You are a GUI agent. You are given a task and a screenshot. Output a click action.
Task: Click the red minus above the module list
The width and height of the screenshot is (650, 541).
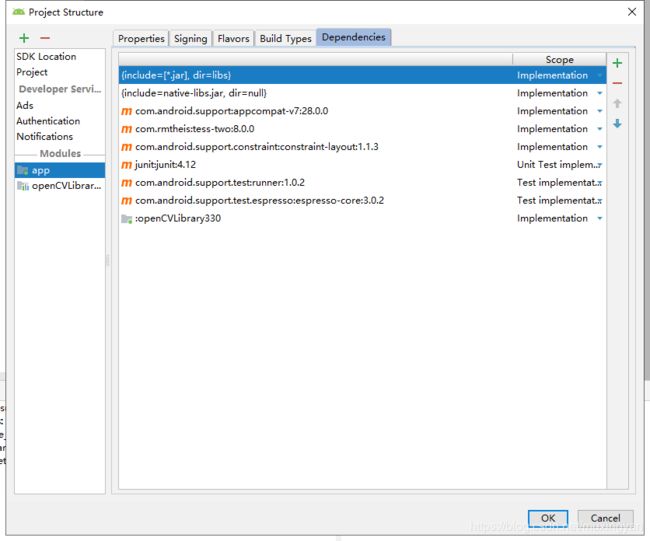coord(45,38)
